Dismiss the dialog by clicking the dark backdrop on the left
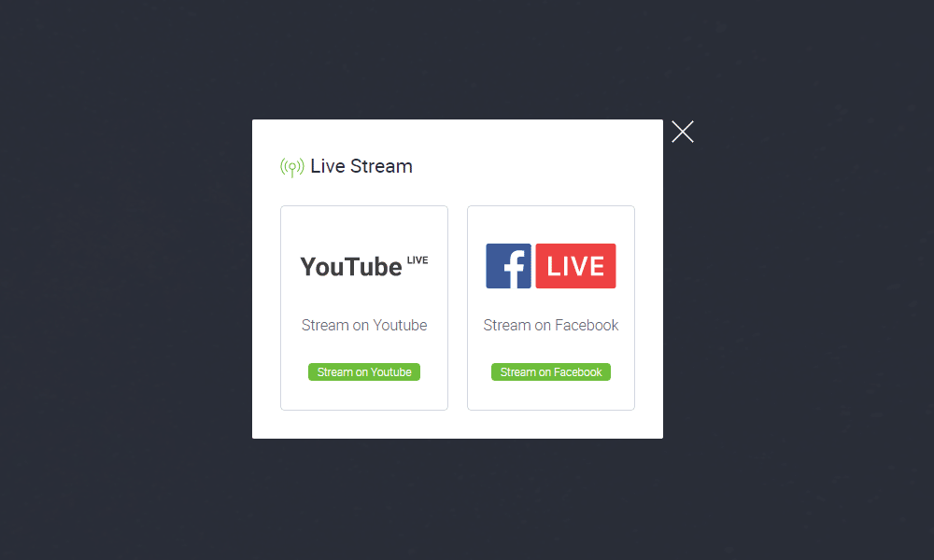This screenshot has height=560, width=934. coord(126,280)
